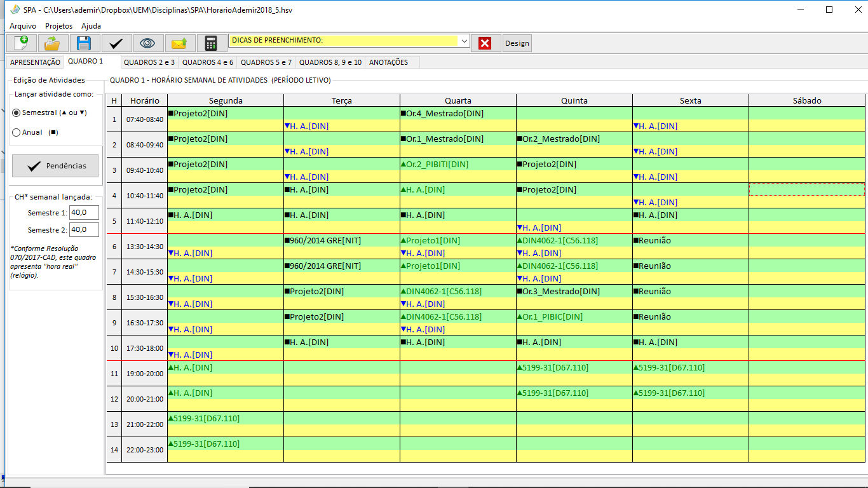Select the Or.4_Mestrado[DIN] cell on Quarta
This screenshot has width=868, height=488.
point(458,113)
